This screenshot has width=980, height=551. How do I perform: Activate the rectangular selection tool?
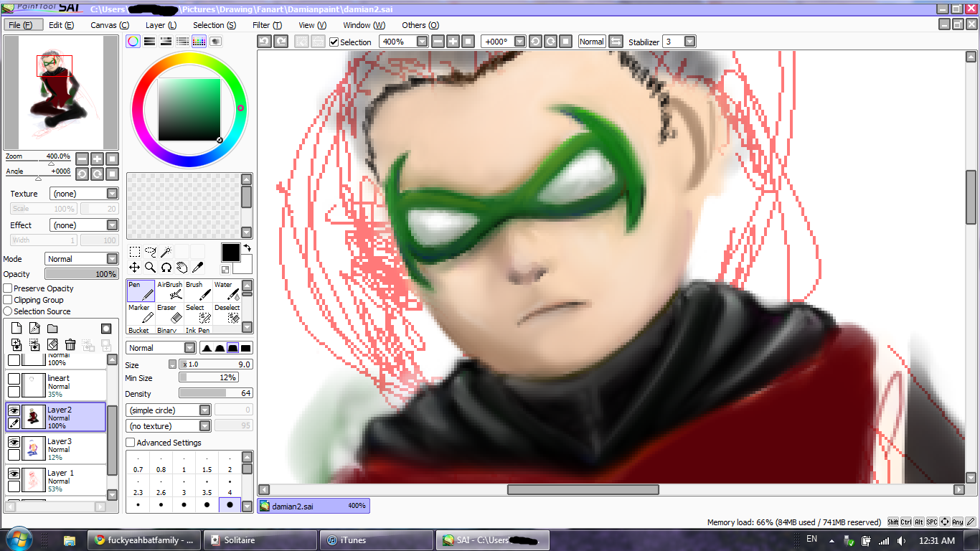pos(134,252)
